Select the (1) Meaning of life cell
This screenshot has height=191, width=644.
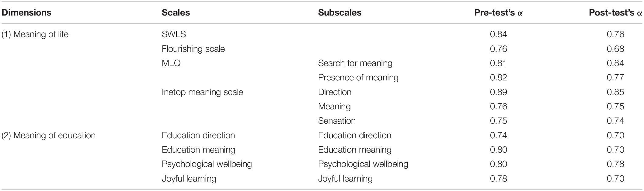tap(35, 34)
